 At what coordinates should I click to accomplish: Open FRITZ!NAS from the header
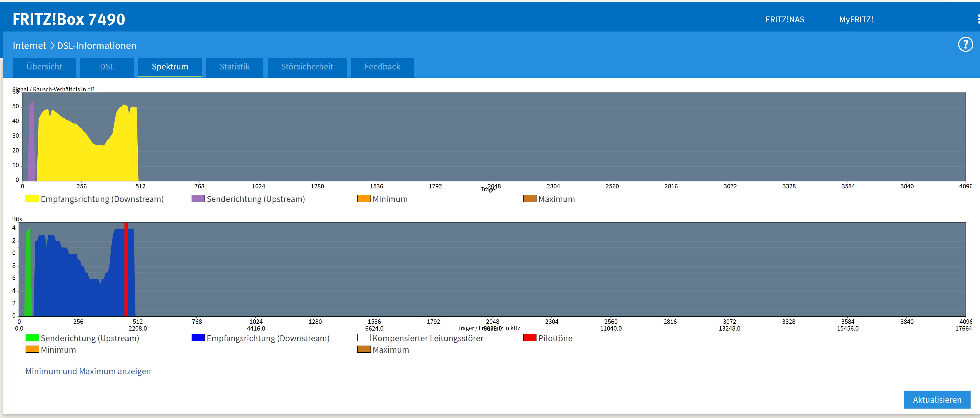point(785,19)
